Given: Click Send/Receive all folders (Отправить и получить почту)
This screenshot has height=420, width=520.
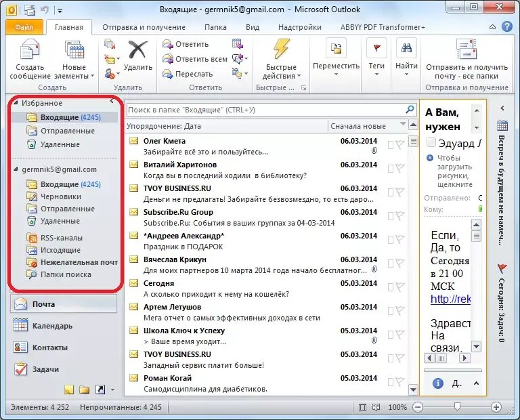Looking at the screenshot, I should point(467,59).
